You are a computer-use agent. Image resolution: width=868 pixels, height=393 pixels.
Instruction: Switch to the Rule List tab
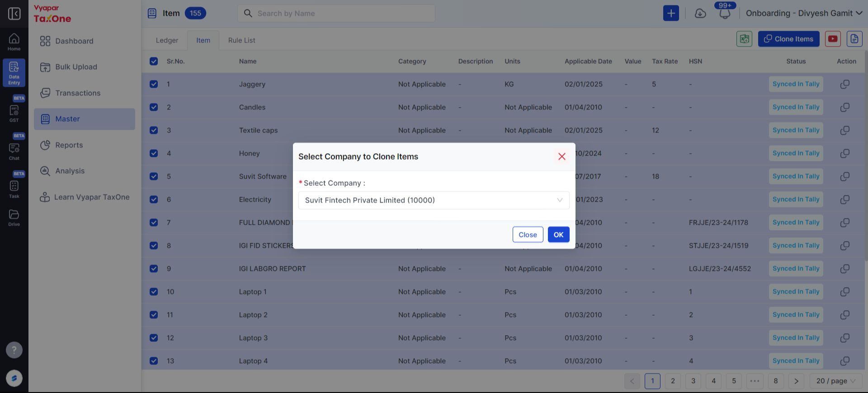click(241, 40)
